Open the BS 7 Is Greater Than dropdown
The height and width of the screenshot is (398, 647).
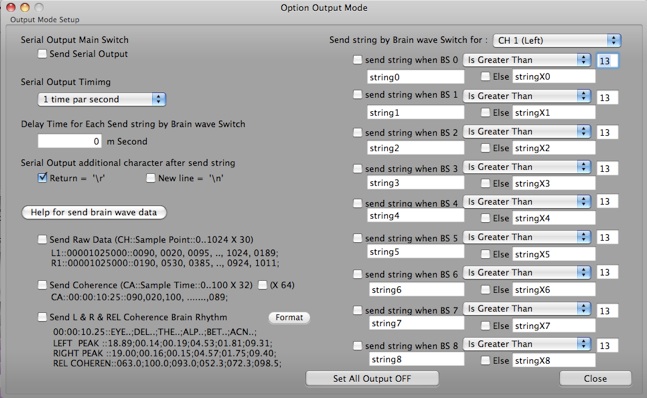[527, 309]
